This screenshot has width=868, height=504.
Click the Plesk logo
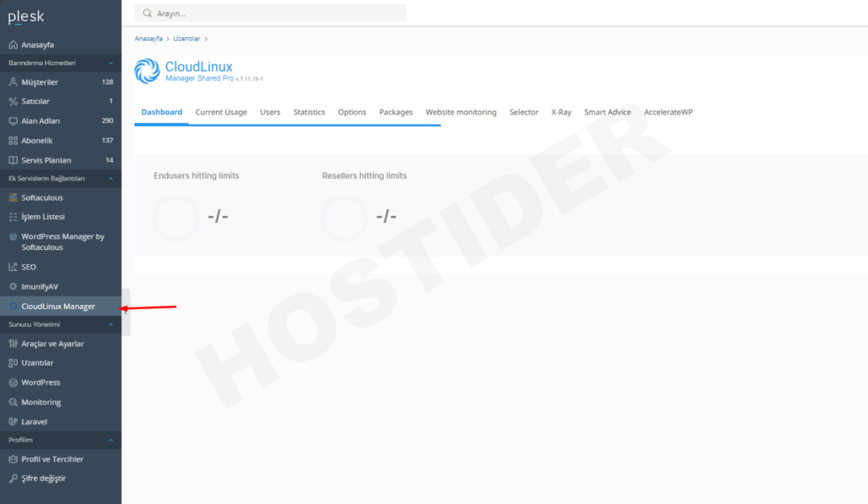pyautogui.click(x=26, y=17)
